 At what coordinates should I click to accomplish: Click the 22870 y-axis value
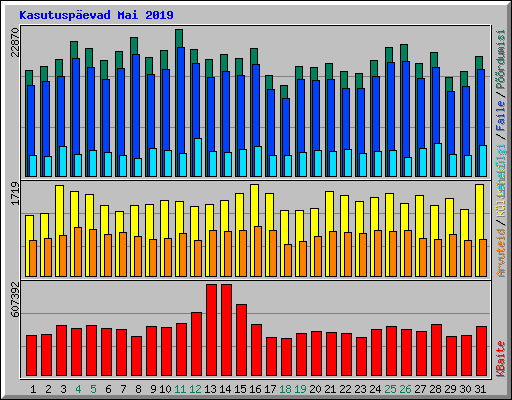click(15, 42)
